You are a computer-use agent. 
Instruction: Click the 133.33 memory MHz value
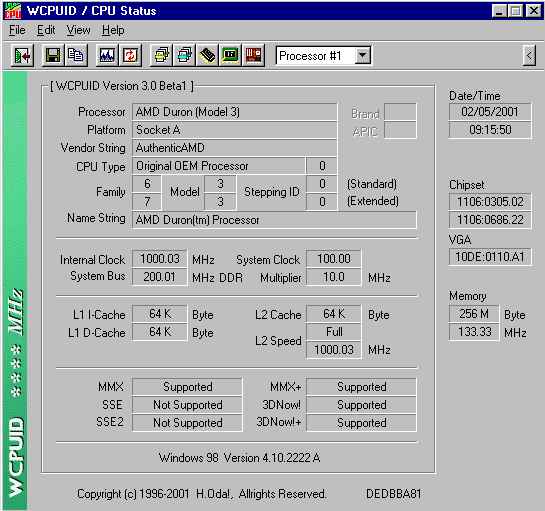(474, 332)
